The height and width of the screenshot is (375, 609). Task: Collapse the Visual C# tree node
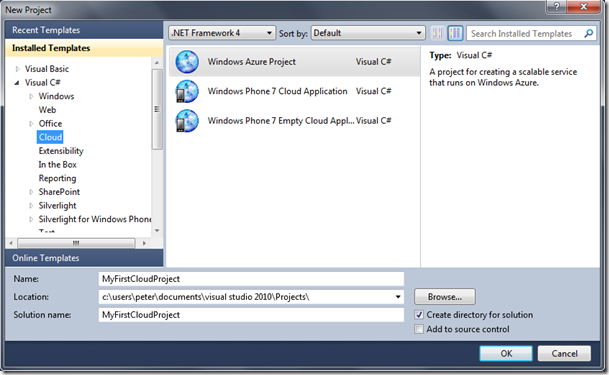(17, 83)
